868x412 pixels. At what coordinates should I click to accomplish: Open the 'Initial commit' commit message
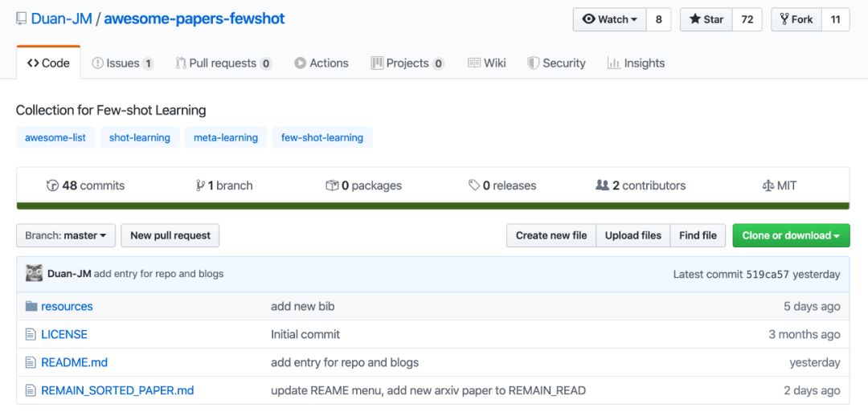pyautogui.click(x=305, y=335)
